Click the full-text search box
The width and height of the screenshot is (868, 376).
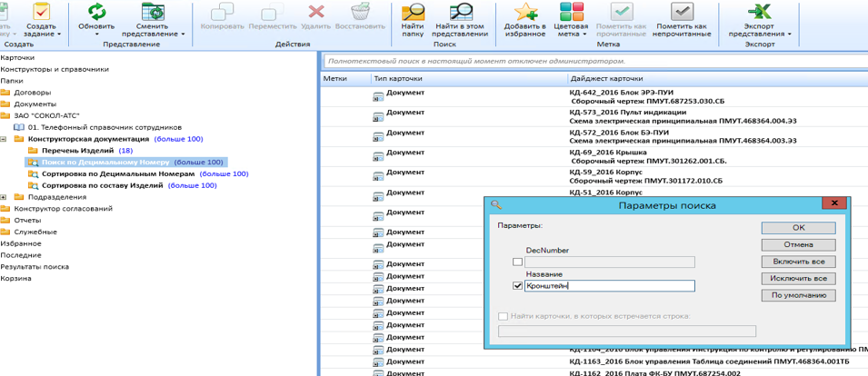point(595,61)
